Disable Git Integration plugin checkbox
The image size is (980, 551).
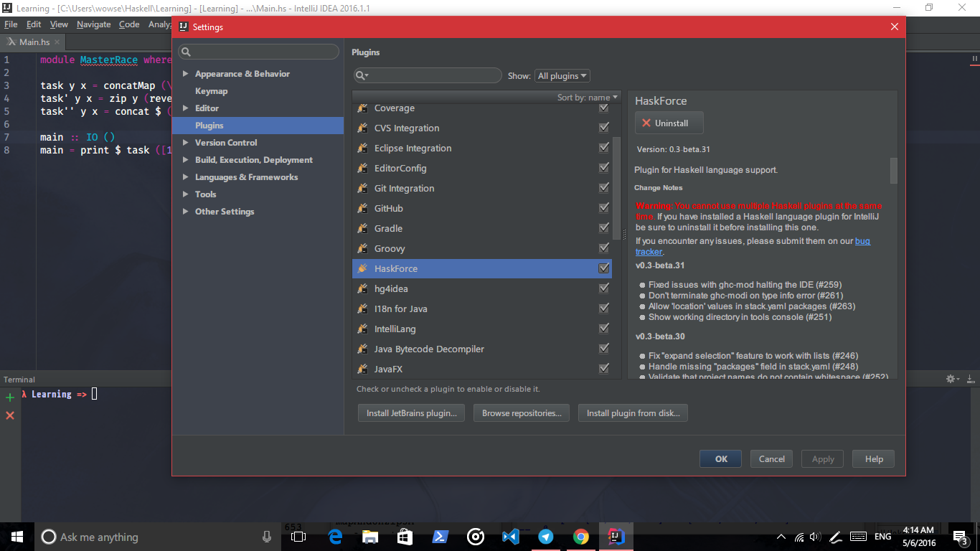coord(604,188)
